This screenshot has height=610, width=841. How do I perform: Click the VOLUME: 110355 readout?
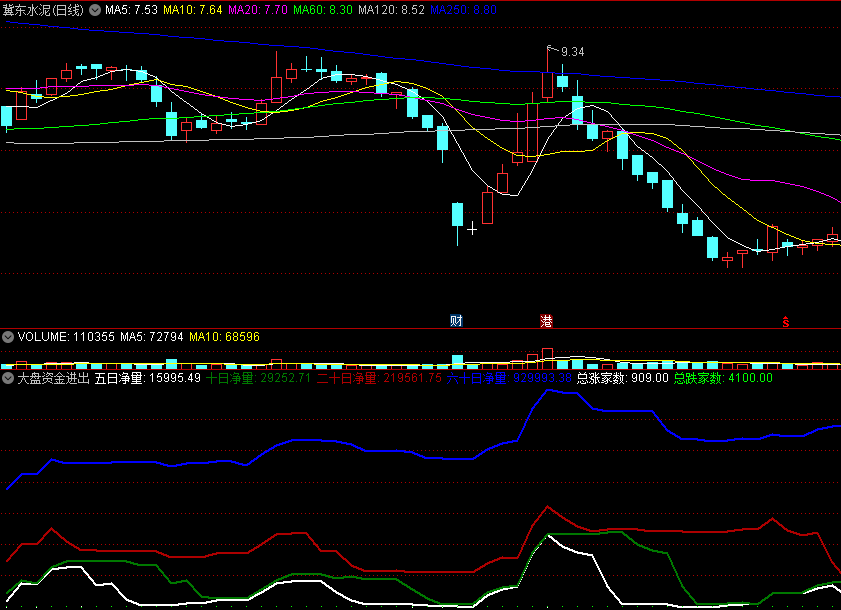[x=66, y=337]
